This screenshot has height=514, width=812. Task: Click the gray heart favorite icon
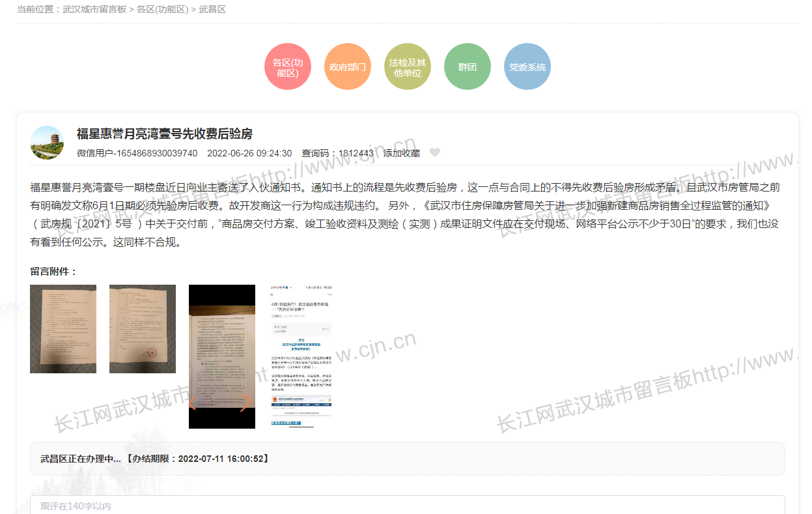click(435, 153)
